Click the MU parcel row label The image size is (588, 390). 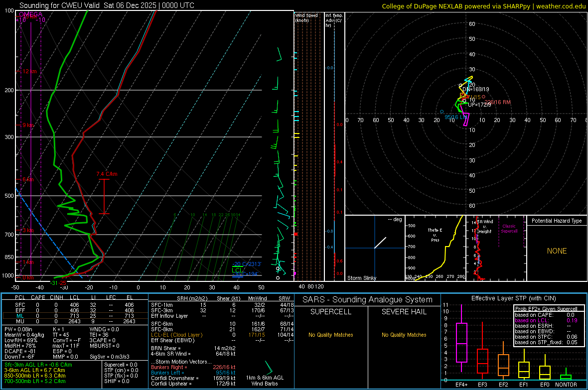[20, 321]
